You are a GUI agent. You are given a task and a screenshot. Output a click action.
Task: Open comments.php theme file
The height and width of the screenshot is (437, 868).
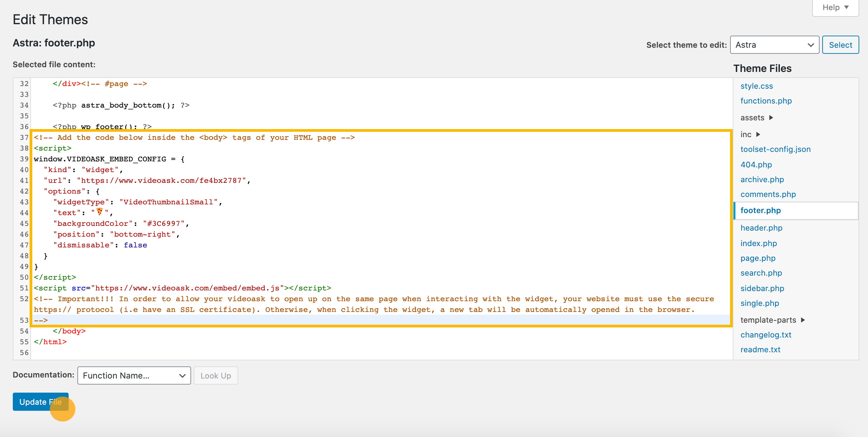768,195
